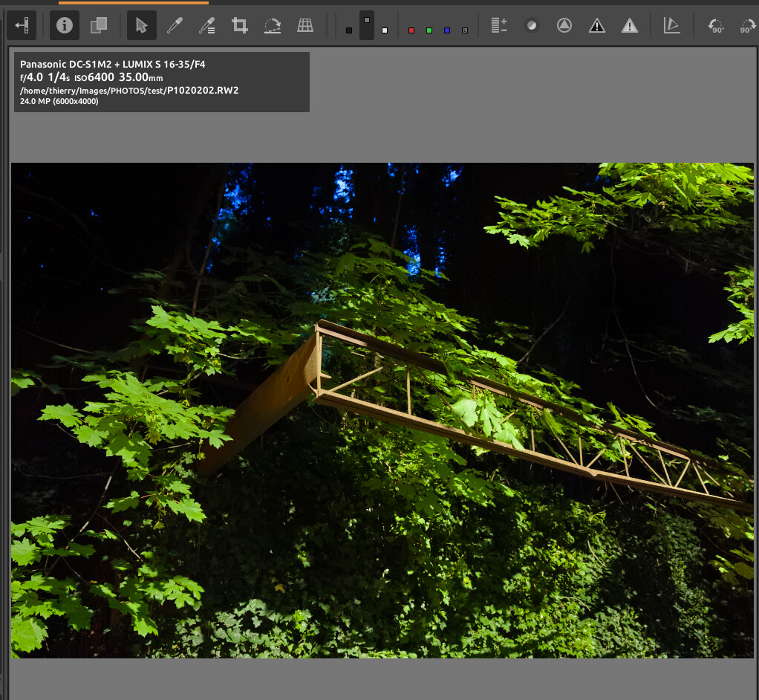This screenshot has height=700, width=759.
Task: Rotate the image left 90 degrees
Action: pyautogui.click(x=716, y=26)
